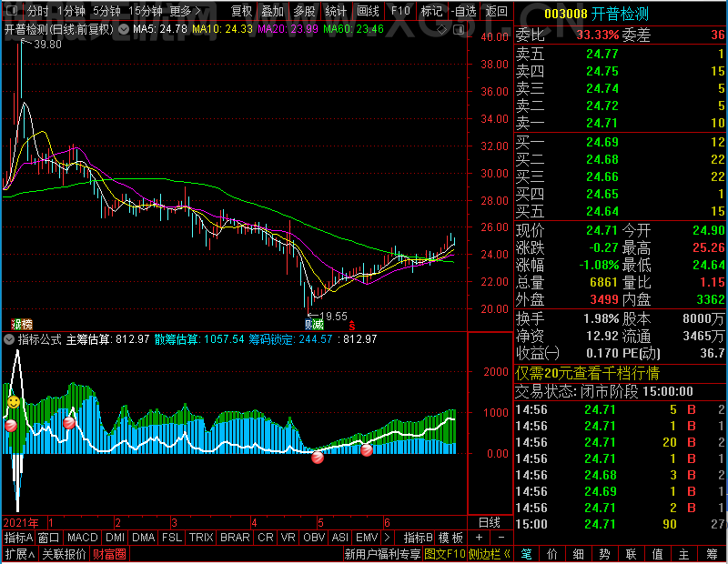Select the 画线 drawing tool
Viewport: 728px width, 564px height.
pos(368,11)
